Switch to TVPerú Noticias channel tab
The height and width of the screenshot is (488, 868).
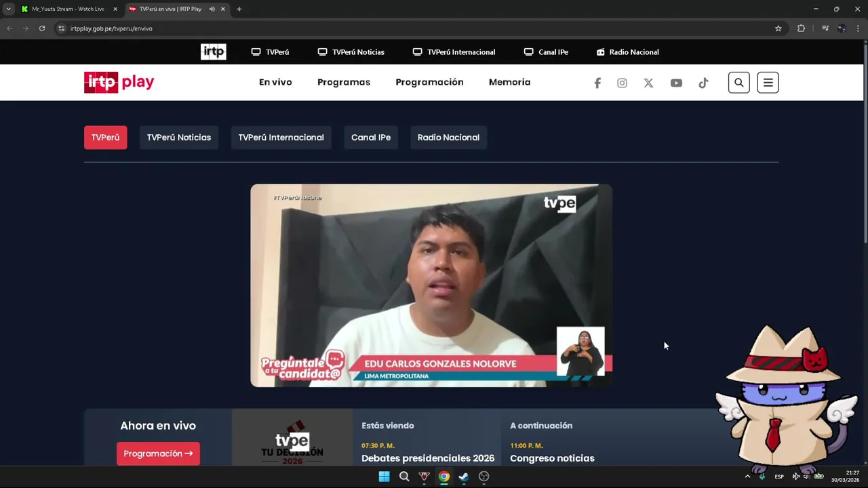(x=179, y=138)
